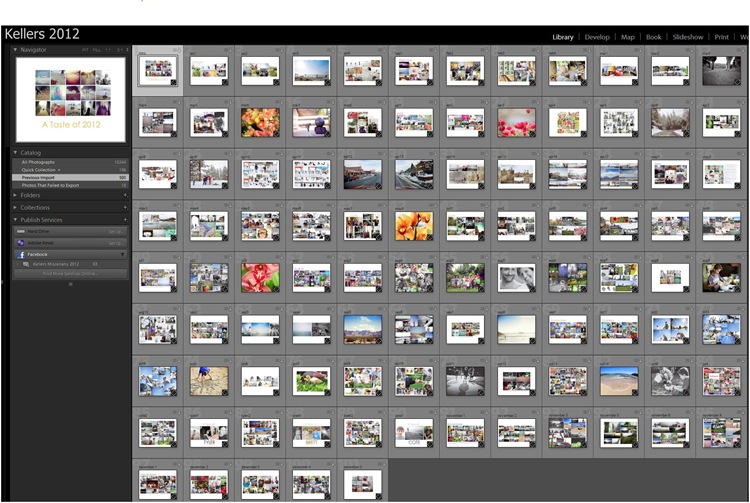Select the orange lily thumbnail

(x=414, y=226)
